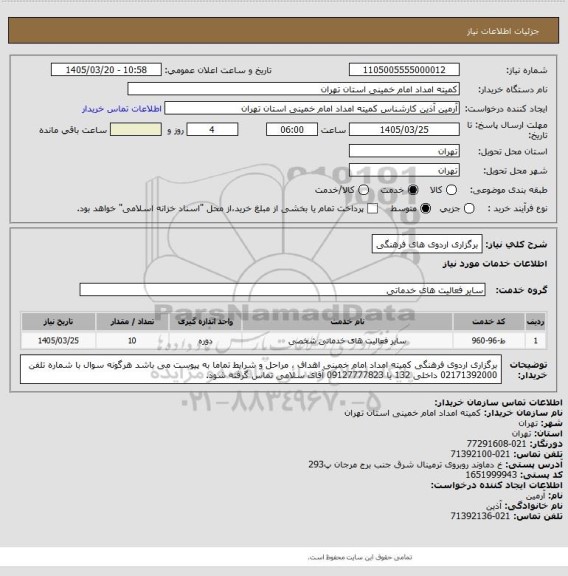Screen dimensions: 568x576
Task: Click the 06:00 hour field
Action: pyautogui.click(x=292, y=130)
